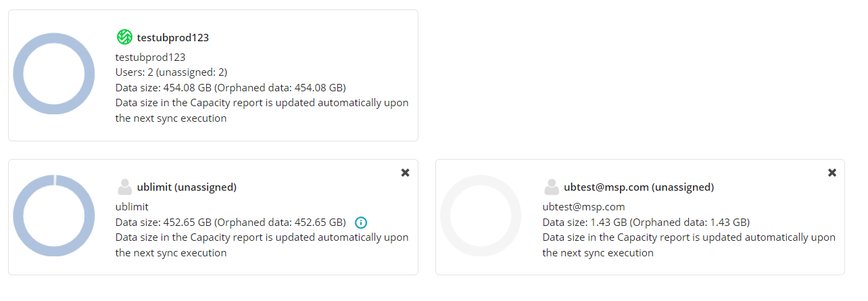Image resolution: width=868 pixels, height=301 pixels.
Task: Click the ublimit usage donut chart
Action: click(54, 216)
